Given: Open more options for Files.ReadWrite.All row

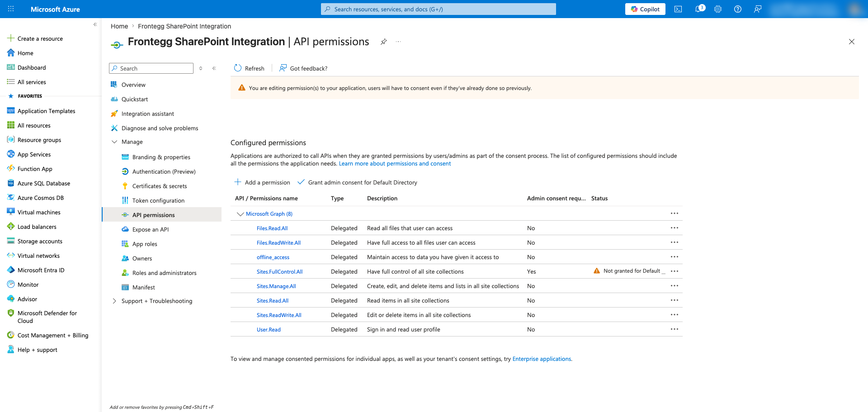Looking at the screenshot, I should tap(675, 242).
